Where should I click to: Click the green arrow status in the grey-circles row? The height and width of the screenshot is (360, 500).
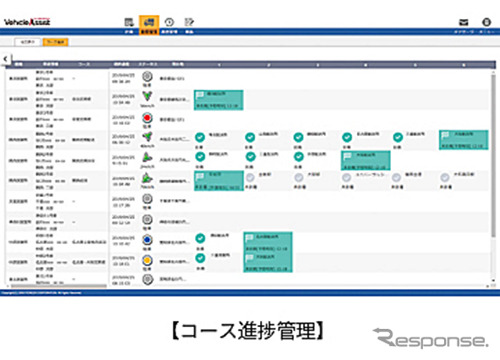point(147,178)
